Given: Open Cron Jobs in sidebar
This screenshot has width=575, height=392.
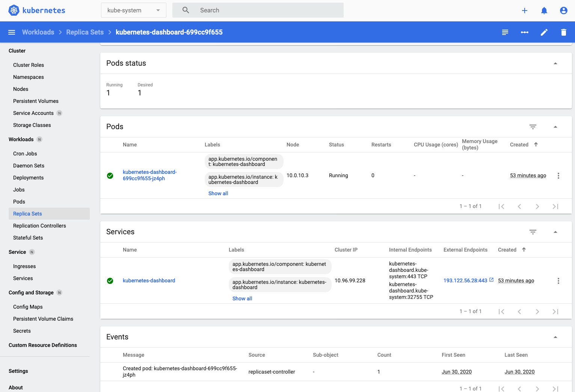Looking at the screenshot, I should point(25,154).
